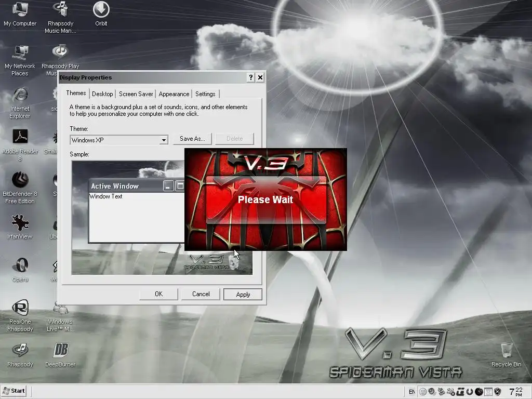Close the Display Properties dialog
The width and height of the screenshot is (532, 399).
coord(260,77)
